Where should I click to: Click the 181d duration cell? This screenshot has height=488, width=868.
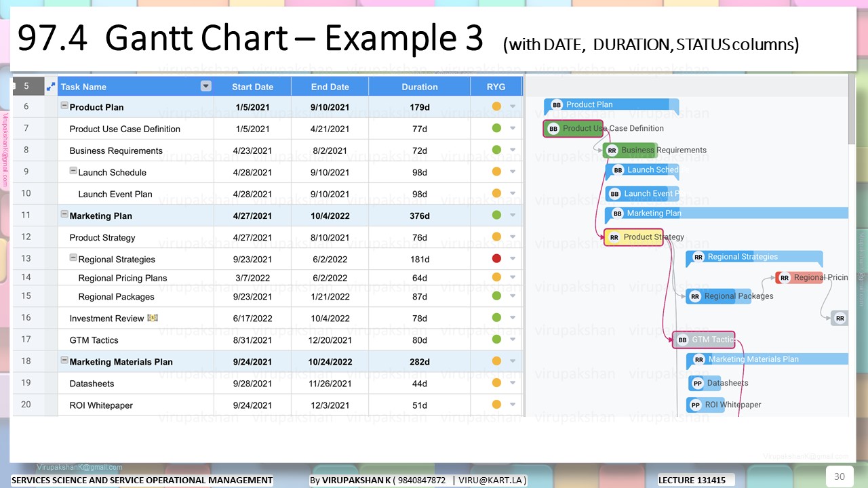[x=420, y=259]
